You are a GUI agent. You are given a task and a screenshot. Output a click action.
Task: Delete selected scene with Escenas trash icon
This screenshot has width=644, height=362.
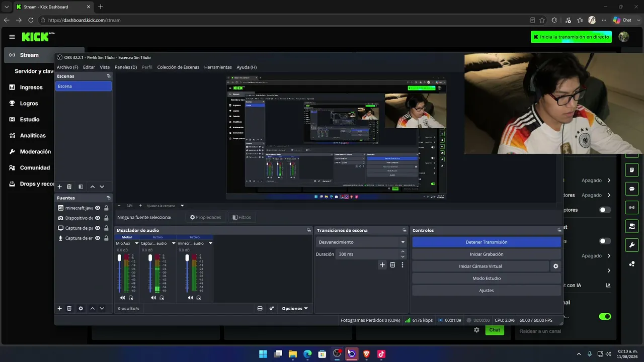(x=69, y=187)
